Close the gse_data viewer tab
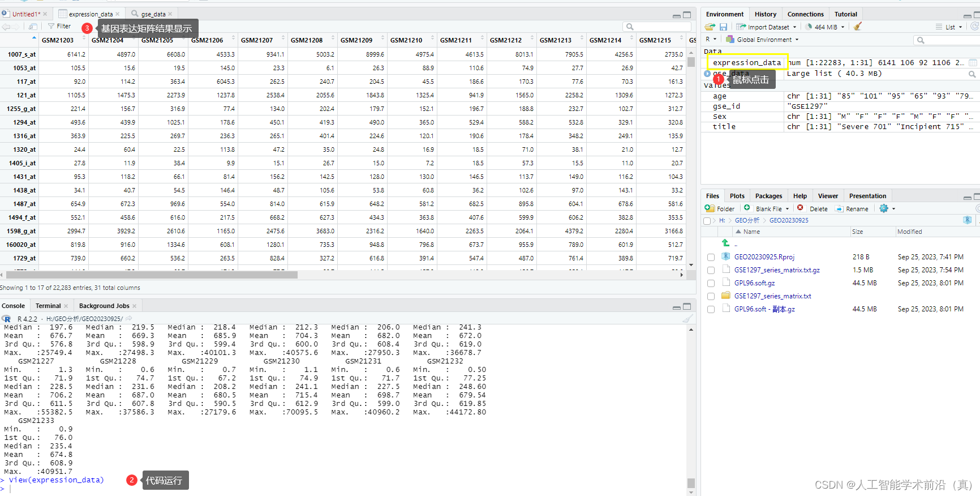This screenshot has width=980, height=496. [x=170, y=14]
